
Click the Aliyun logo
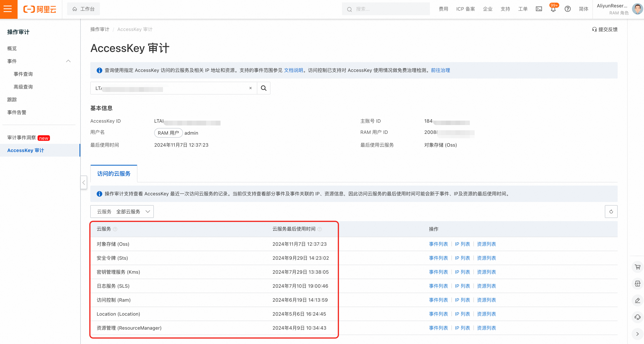pyautogui.click(x=40, y=9)
